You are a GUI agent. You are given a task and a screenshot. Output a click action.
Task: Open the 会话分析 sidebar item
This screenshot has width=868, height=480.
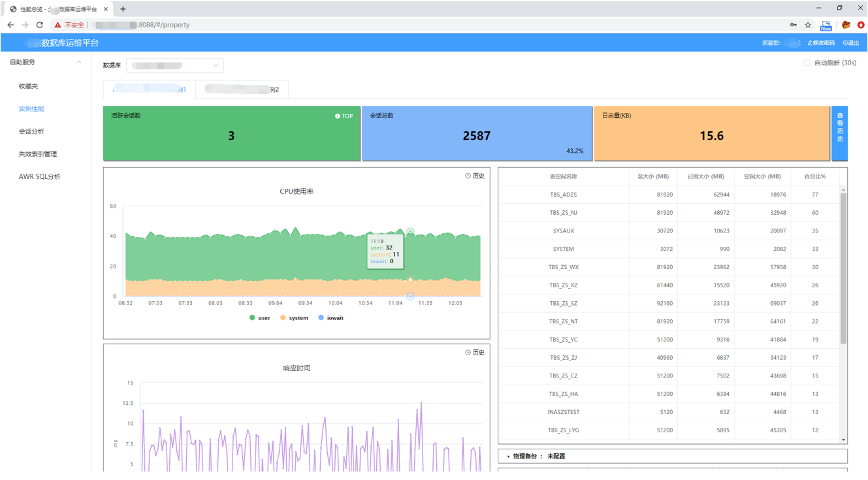click(x=31, y=131)
